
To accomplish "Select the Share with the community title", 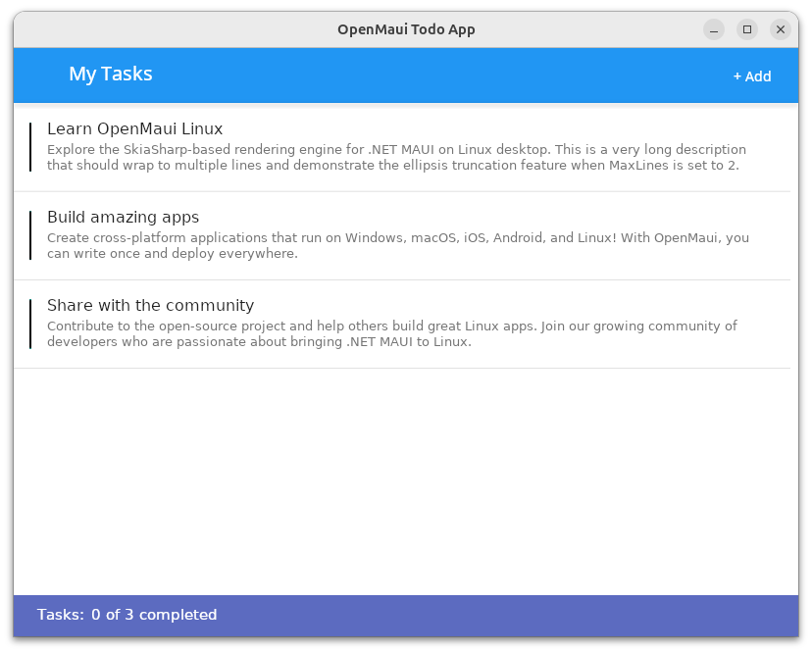I will tap(150, 305).
